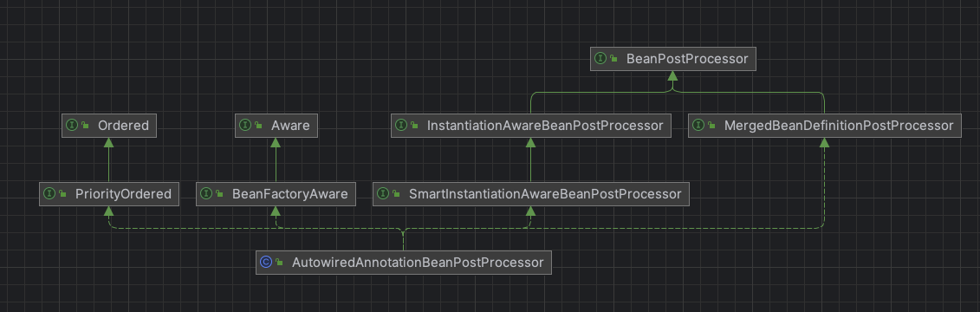Screen dimensions: 980x312
Task: Click the interface icon on BeanFactoryAware
Action: (x=206, y=193)
